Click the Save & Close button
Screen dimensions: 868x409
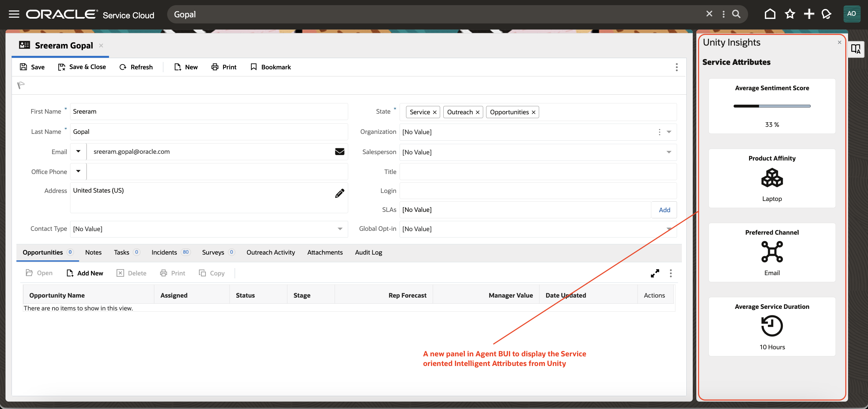point(82,67)
